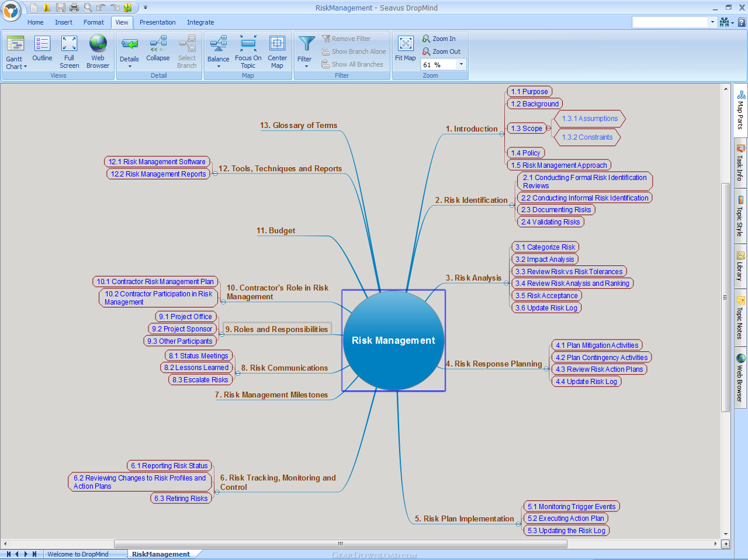Image resolution: width=748 pixels, height=560 pixels.
Task: Collapse the 12. Tools, Techniques and Reports branch
Action: pyautogui.click(x=214, y=174)
